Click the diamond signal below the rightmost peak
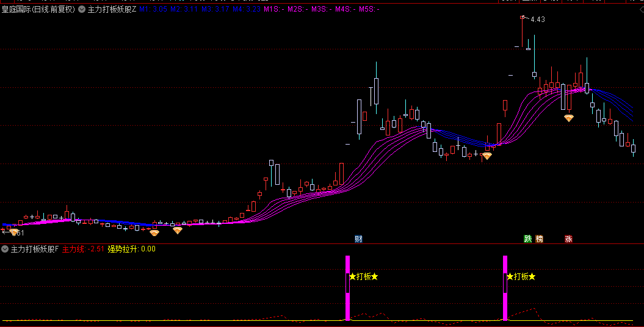644x327 pixels. (x=568, y=118)
